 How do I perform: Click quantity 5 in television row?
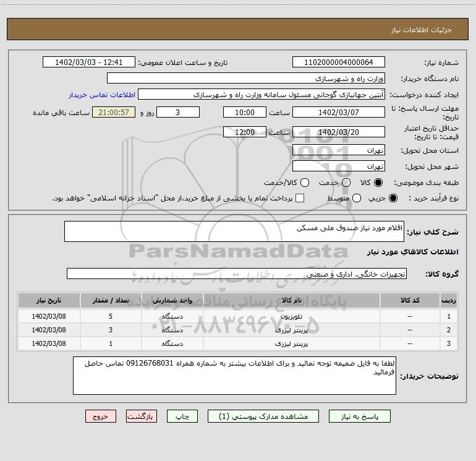click(x=111, y=316)
